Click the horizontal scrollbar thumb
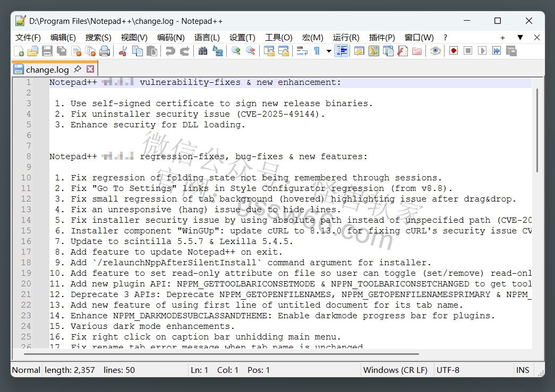 pos(221,353)
